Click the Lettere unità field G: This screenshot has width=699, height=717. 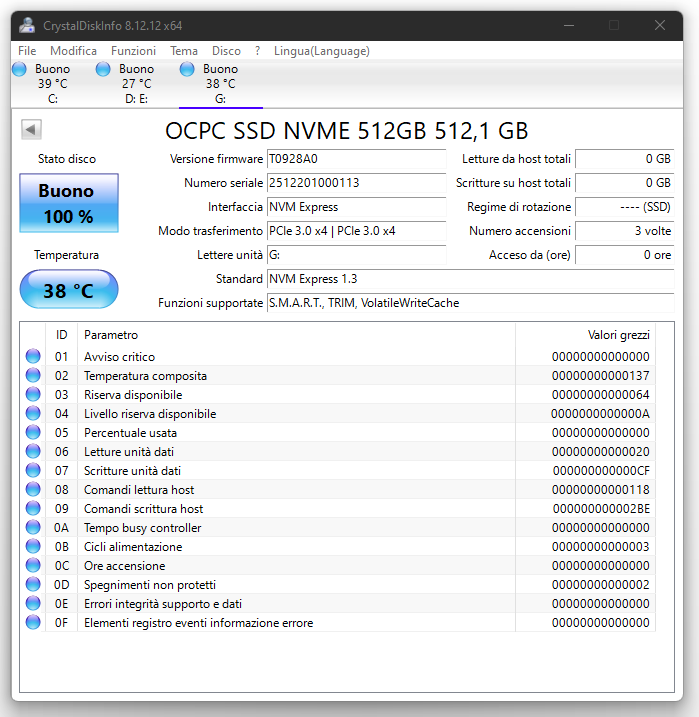(x=357, y=255)
